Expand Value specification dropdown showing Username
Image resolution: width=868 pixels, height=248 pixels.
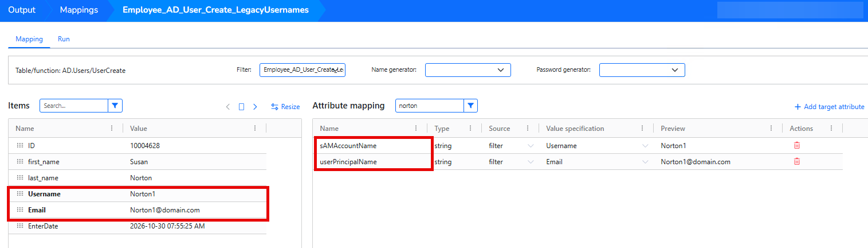click(645, 146)
